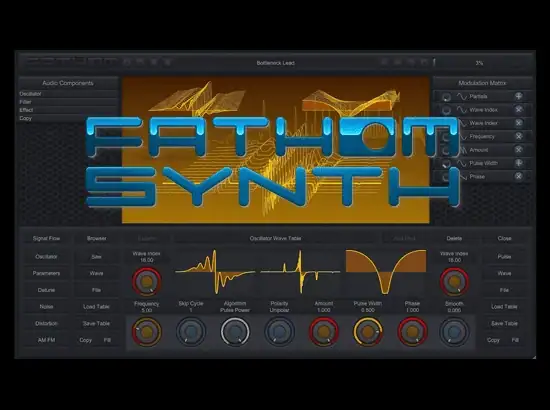Image resolution: width=550 pixels, height=410 pixels.
Task: Switch to the Distortion tab
Action: click(x=46, y=323)
